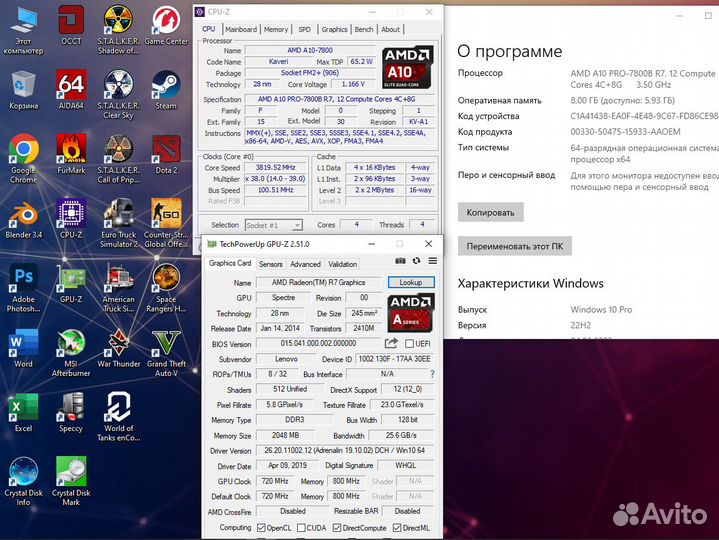
Task: Toggle OpenCL checkbox in GPU-Z
Action: (261, 528)
